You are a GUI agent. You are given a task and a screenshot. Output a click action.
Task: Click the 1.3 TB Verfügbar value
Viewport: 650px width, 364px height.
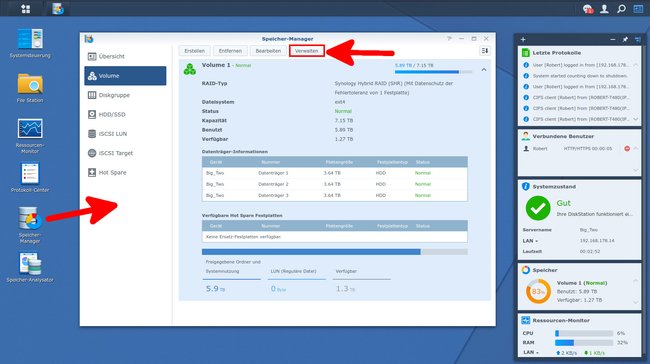click(345, 289)
